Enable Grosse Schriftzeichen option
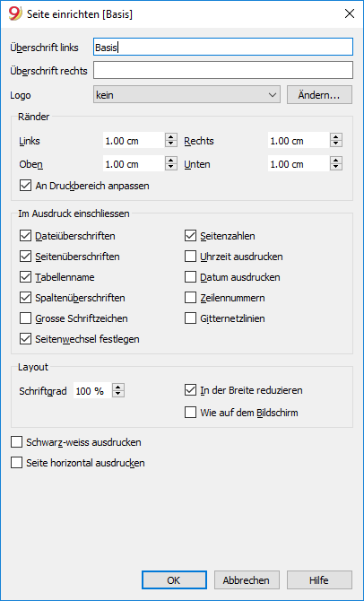The height and width of the screenshot is (601, 364). (x=25, y=318)
